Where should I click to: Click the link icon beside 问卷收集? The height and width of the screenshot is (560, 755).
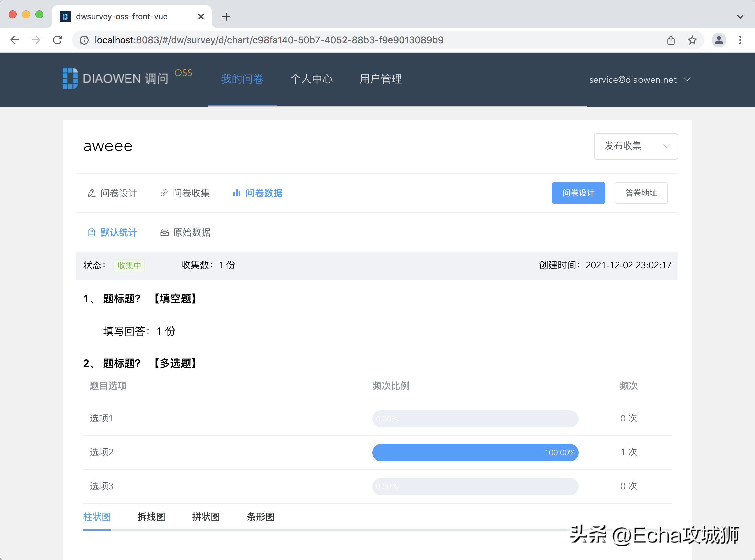pyautogui.click(x=164, y=193)
